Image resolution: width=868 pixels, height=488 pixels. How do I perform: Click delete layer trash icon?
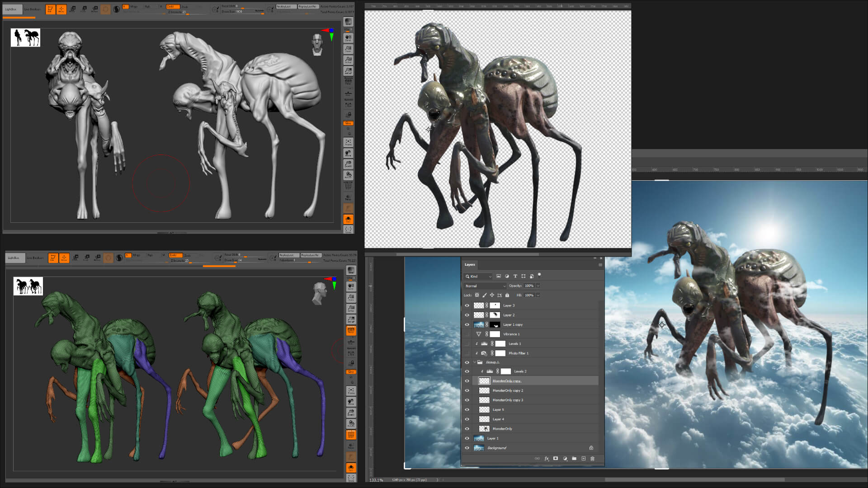click(593, 459)
